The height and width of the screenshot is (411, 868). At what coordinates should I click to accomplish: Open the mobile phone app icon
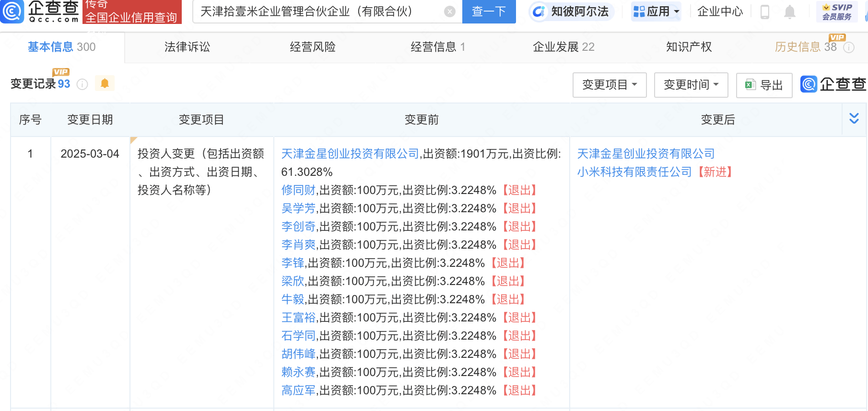coord(765,11)
